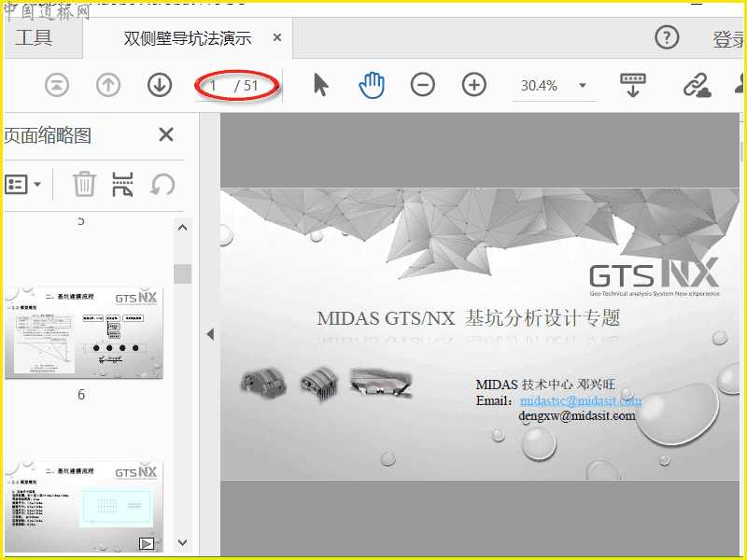Open the midastsc@midasit.com email link
Viewport: 747px width, 560px height.
point(580,400)
